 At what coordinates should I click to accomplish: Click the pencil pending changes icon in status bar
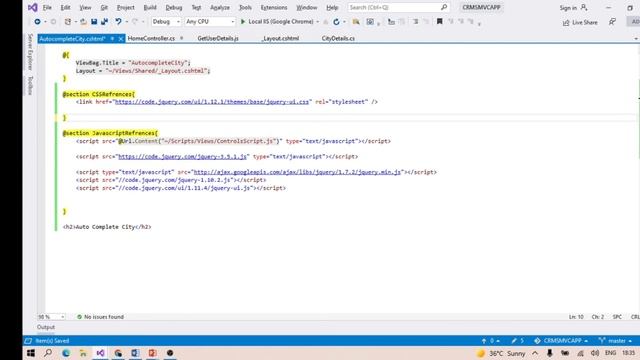(x=514, y=340)
